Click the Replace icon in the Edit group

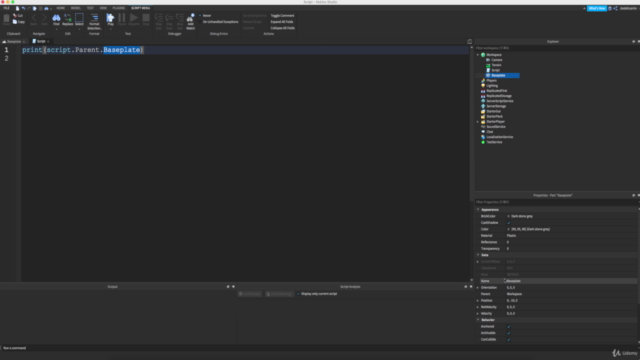point(68,18)
